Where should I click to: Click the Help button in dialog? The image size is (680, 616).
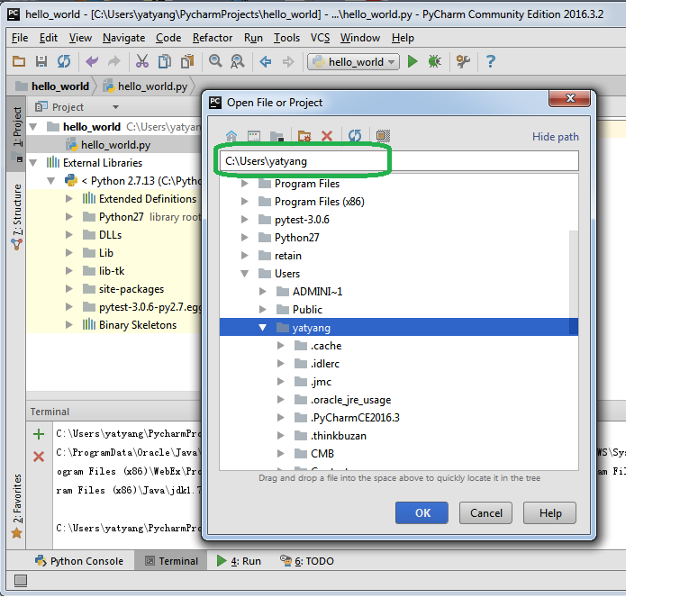click(x=550, y=513)
